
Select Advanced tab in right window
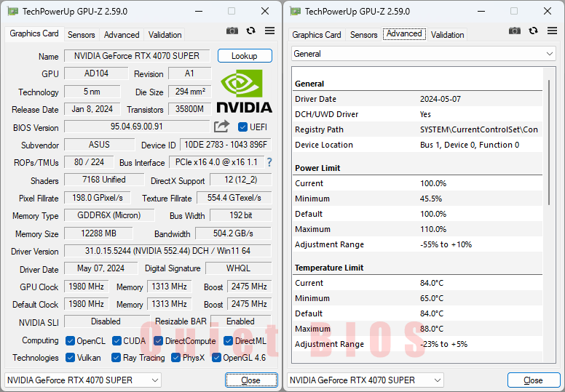[x=404, y=34]
